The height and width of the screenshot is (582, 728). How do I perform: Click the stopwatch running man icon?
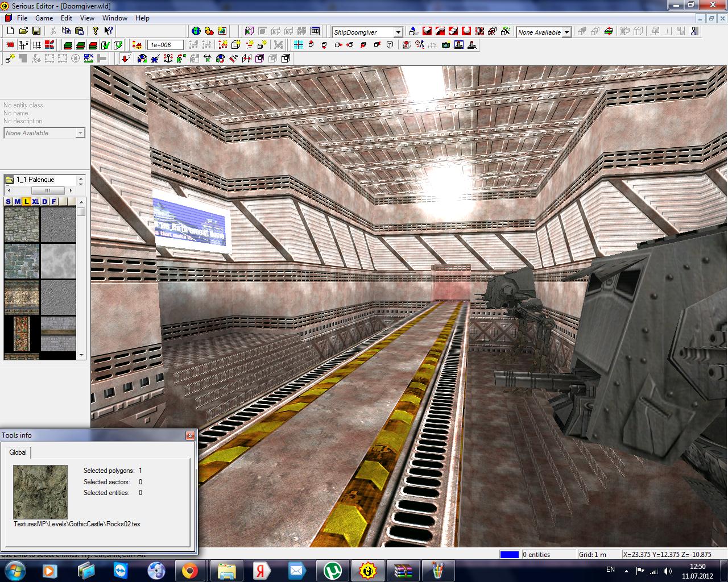[x=420, y=44]
